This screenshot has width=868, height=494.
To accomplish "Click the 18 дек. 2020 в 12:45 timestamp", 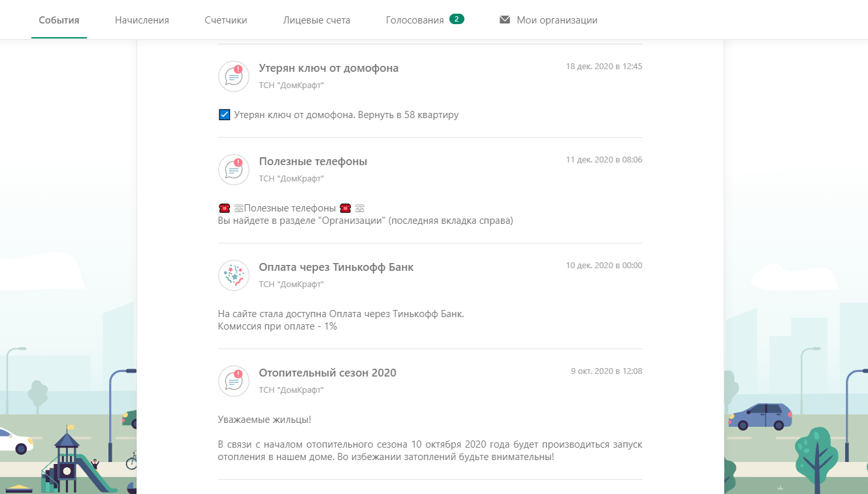I will (604, 67).
